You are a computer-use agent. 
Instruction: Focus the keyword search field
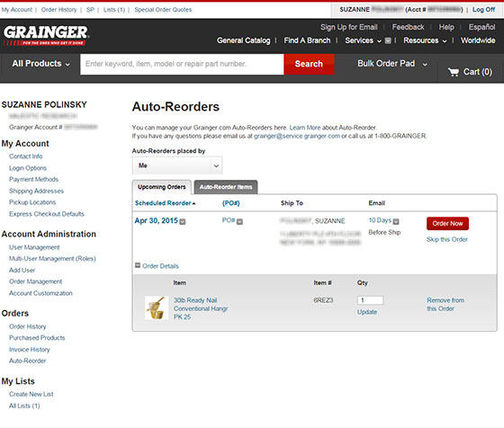182,64
